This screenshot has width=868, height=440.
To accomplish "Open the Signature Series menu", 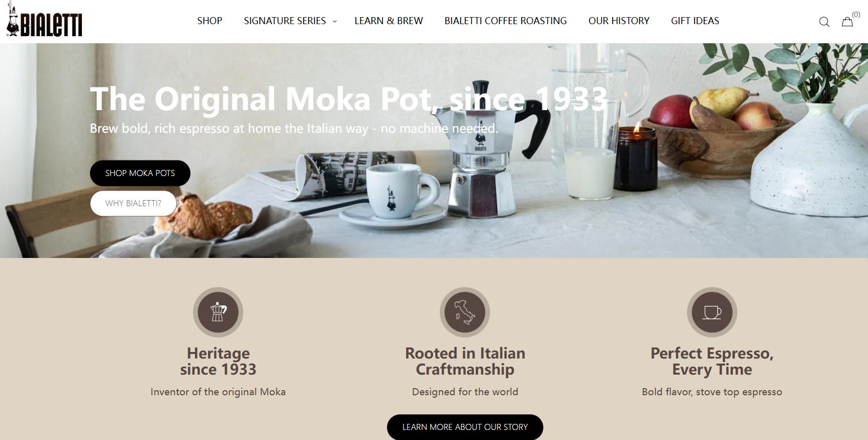I will point(285,21).
